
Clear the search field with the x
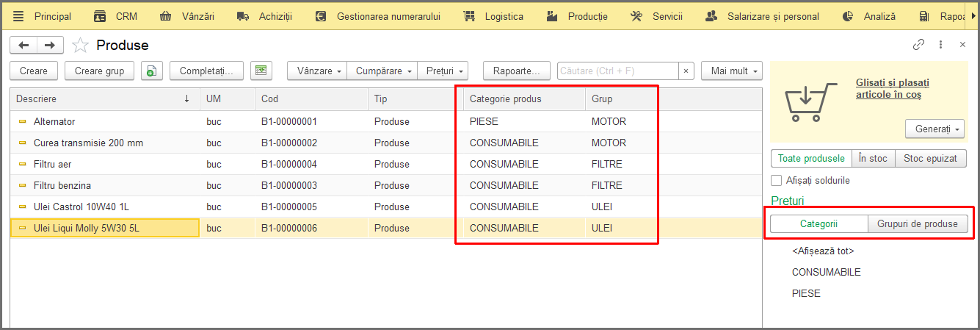[686, 71]
